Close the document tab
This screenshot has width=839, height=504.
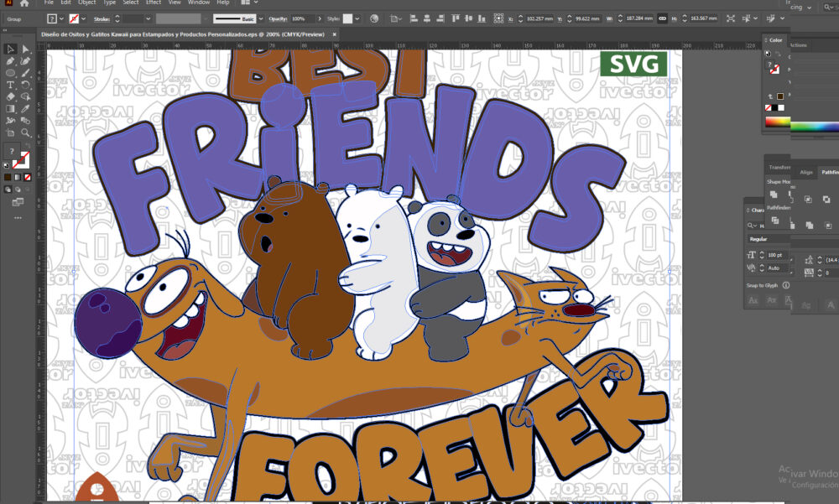pyautogui.click(x=335, y=34)
